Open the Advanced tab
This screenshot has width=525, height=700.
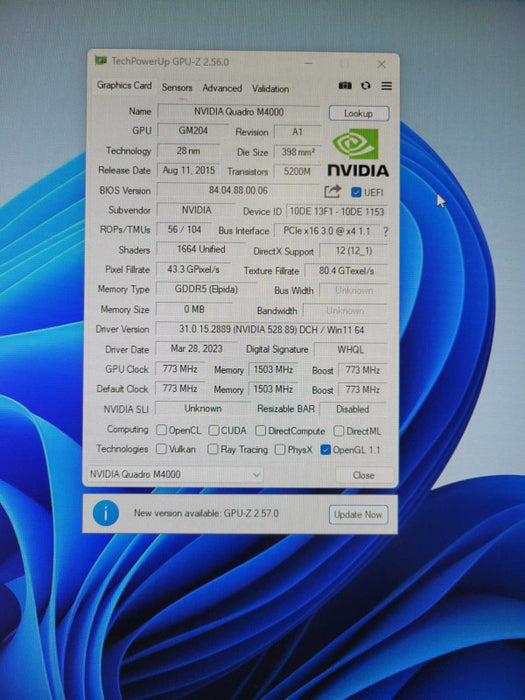[222, 88]
